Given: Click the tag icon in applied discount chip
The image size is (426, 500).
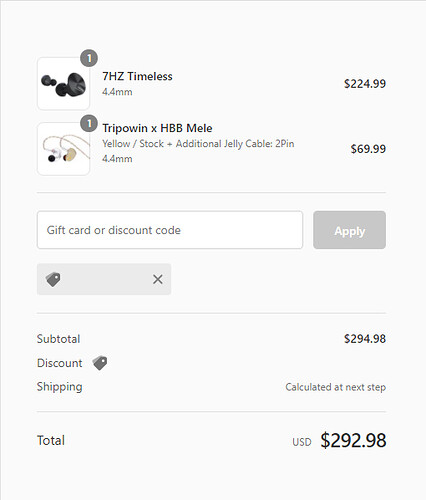Looking at the screenshot, I should 53,279.
